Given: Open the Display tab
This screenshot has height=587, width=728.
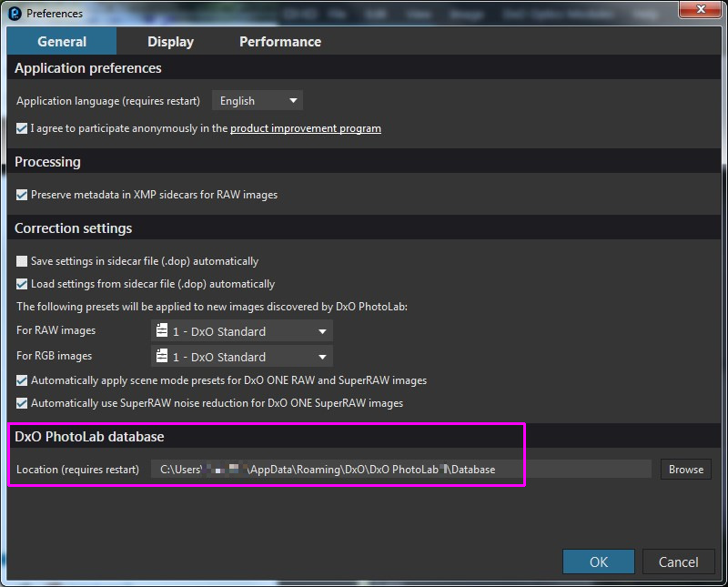Looking at the screenshot, I should [170, 41].
